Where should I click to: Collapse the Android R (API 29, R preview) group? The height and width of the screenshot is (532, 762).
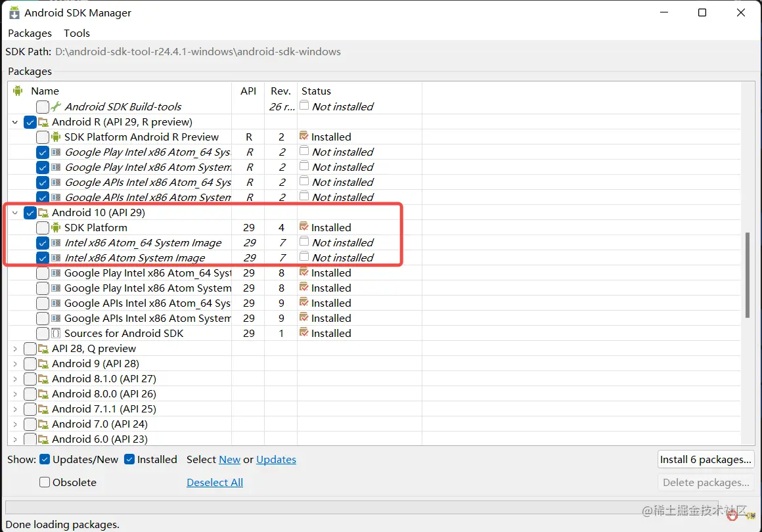(15, 122)
